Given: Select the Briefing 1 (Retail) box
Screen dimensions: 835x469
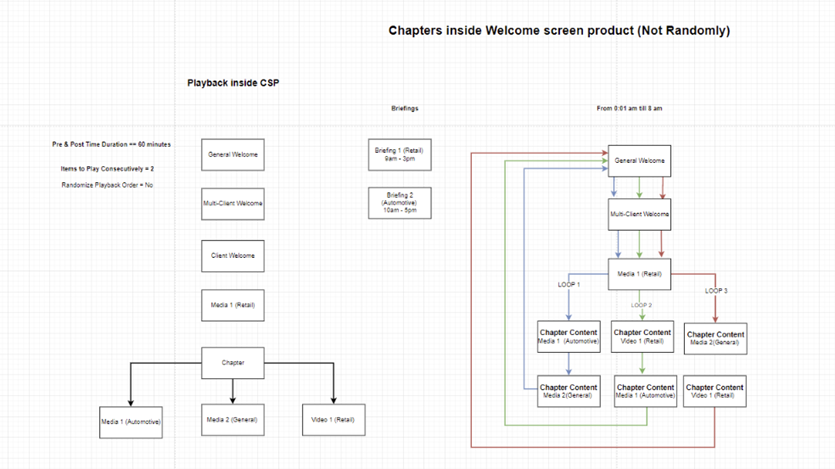Looking at the screenshot, I should pyautogui.click(x=400, y=154).
